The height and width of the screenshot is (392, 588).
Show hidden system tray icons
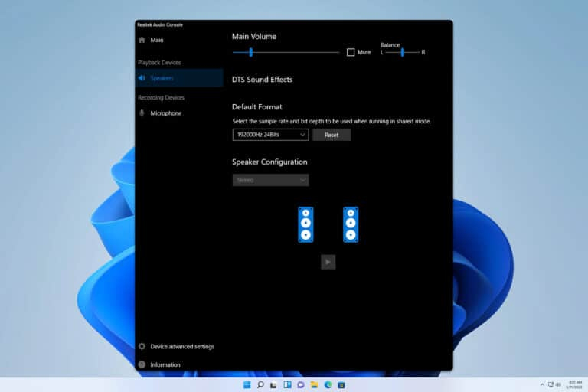coord(542,384)
